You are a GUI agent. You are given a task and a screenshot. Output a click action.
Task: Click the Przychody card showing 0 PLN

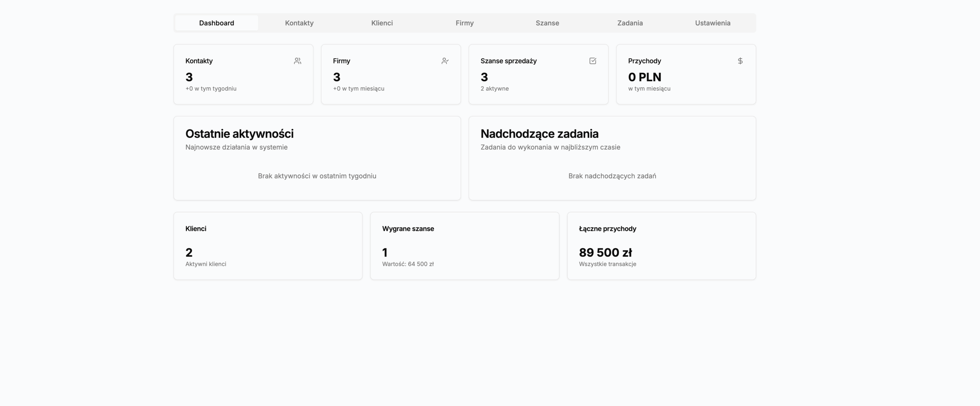point(686,74)
